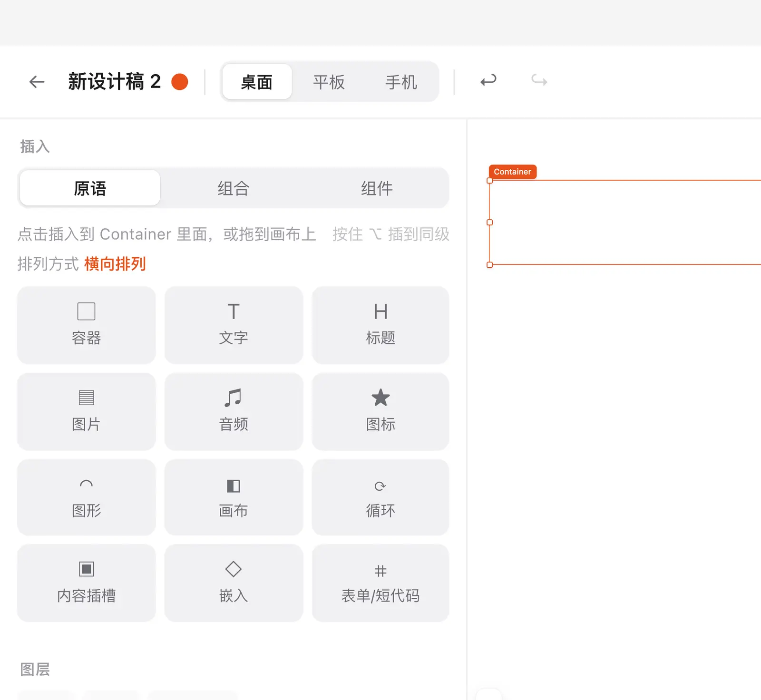Change layout via 横向排列 link

coord(115,264)
